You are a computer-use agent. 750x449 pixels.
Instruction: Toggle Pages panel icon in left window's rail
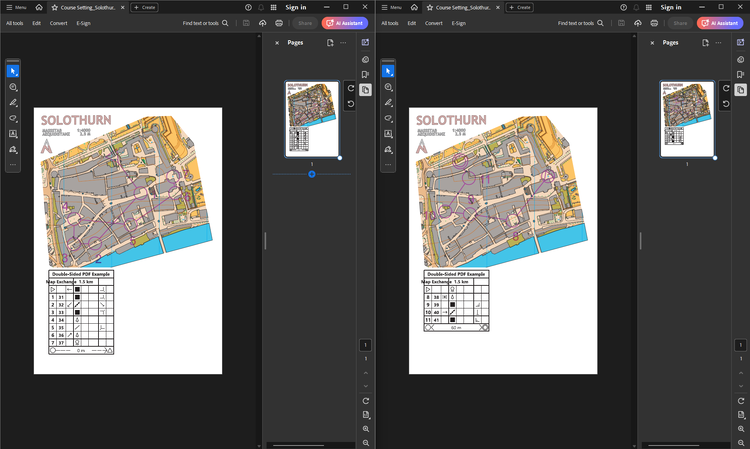click(365, 89)
